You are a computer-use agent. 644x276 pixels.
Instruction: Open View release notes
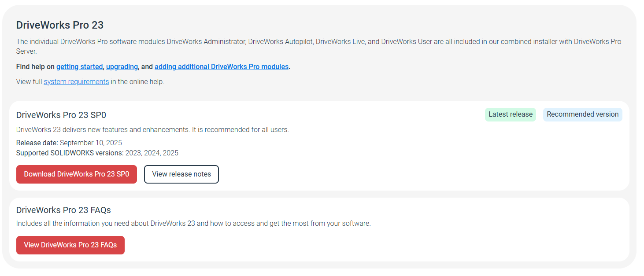point(181,174)
